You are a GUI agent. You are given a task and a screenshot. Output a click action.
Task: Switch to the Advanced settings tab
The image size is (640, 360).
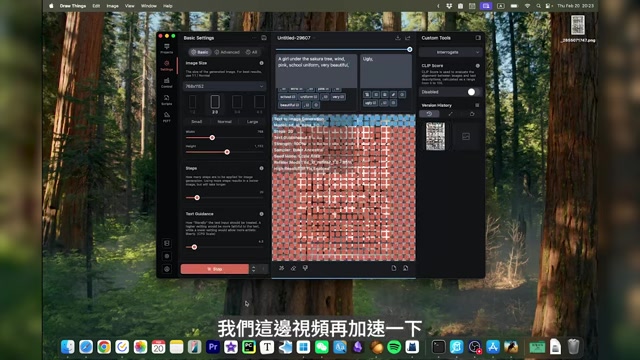click(227, 52)
